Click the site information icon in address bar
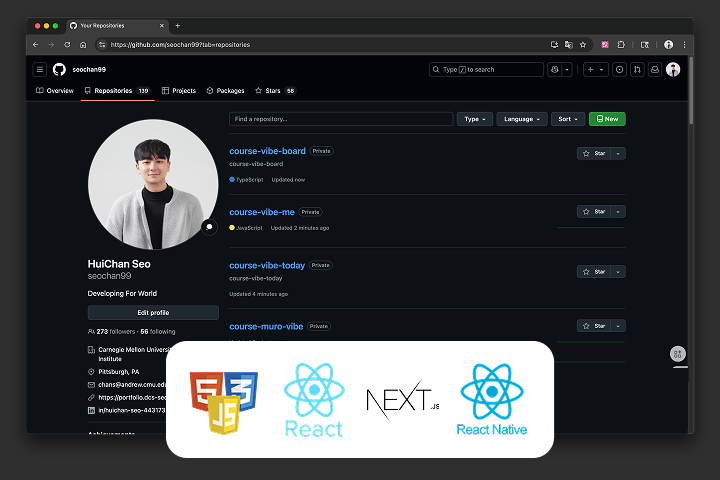This screenshot has height=480, width=720. 102,45
